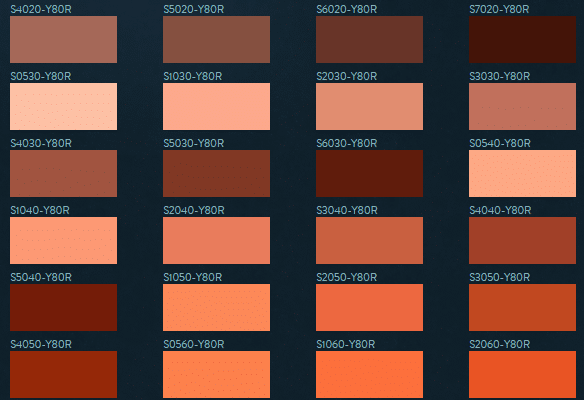Click the S5040-Y80R swatch

(x=63, y=308)
